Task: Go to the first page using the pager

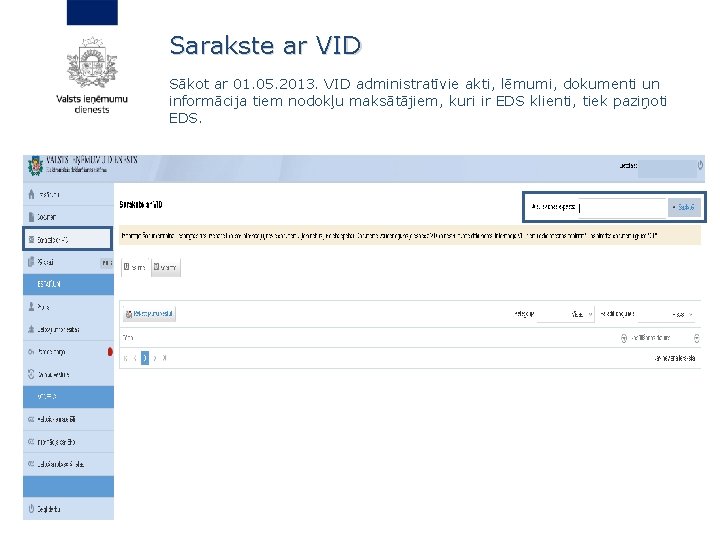Action: click(125, 358)
